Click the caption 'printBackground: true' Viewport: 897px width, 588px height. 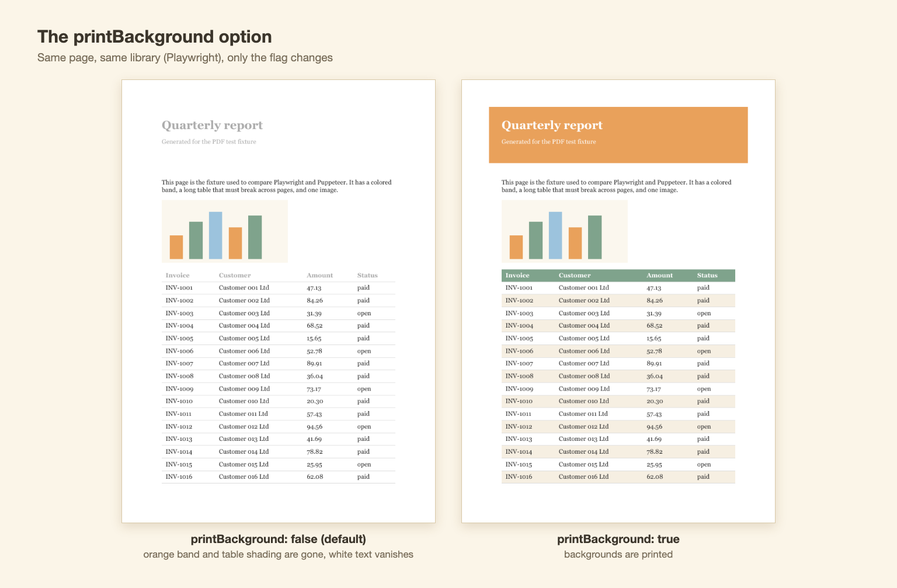(x=618, y=539)
